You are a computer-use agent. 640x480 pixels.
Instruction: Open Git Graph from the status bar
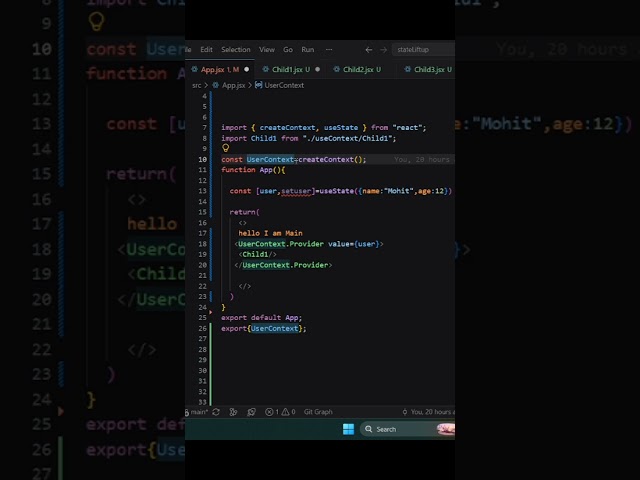point(318,412)
